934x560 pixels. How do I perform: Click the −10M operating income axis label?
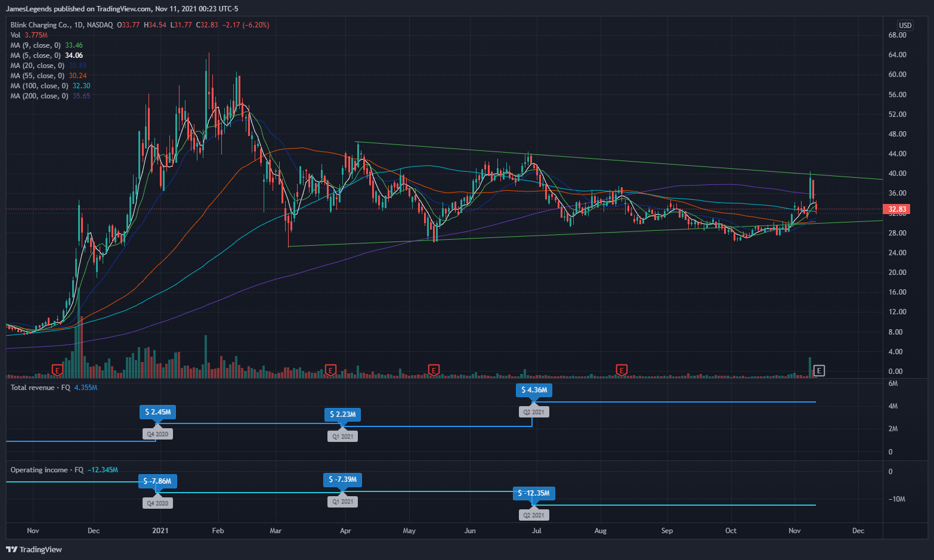pos(896,499)
